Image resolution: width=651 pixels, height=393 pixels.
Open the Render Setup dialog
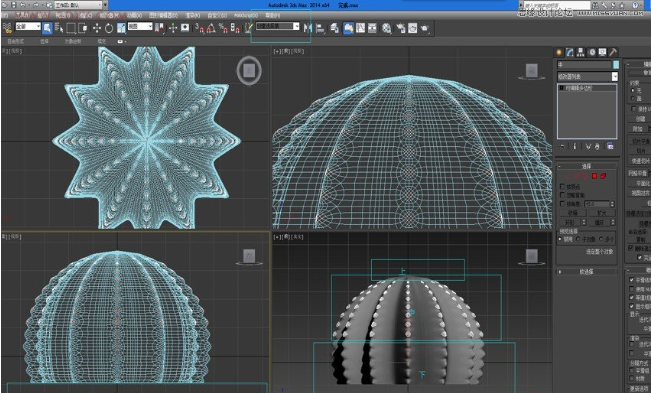[401, 28]
